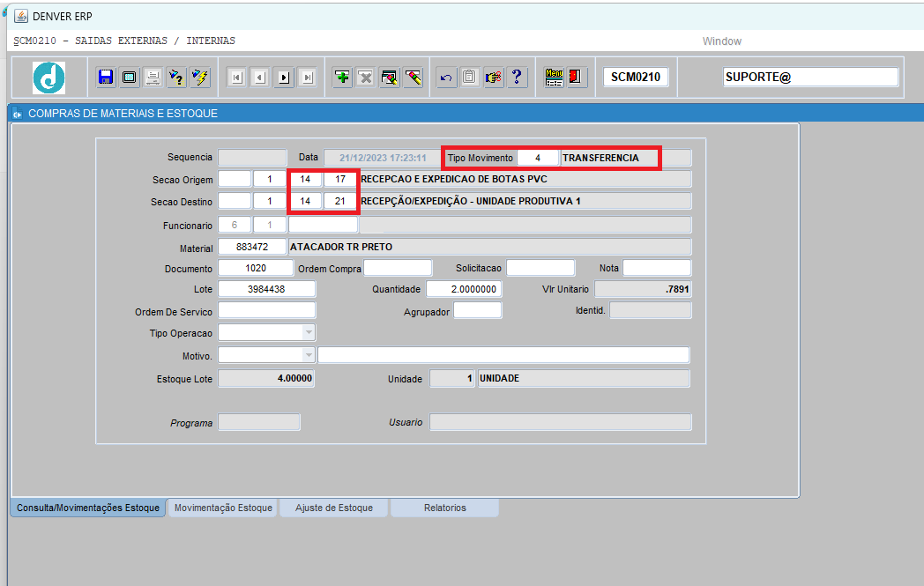Click the Vlr Unitario field .7891
Viewport: 924px width, 586px height.
point(643,289)
